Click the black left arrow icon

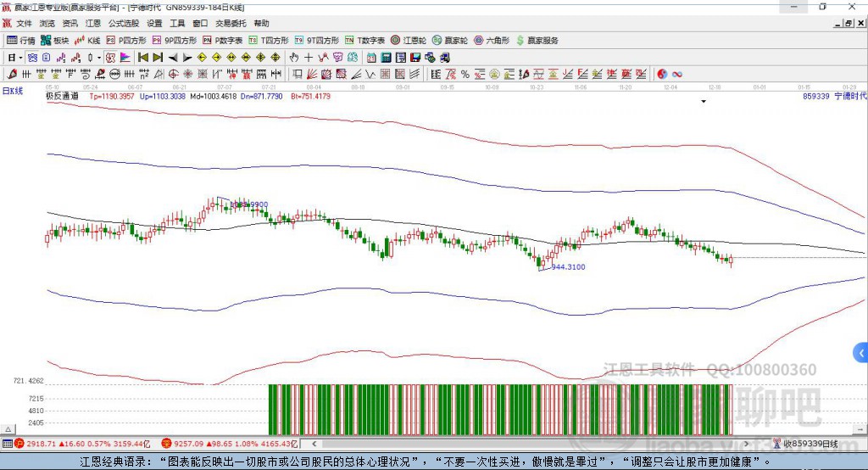173,58
